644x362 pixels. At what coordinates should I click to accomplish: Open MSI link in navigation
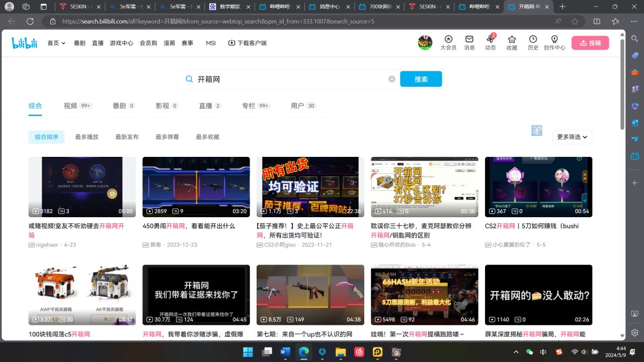(211, 43)
